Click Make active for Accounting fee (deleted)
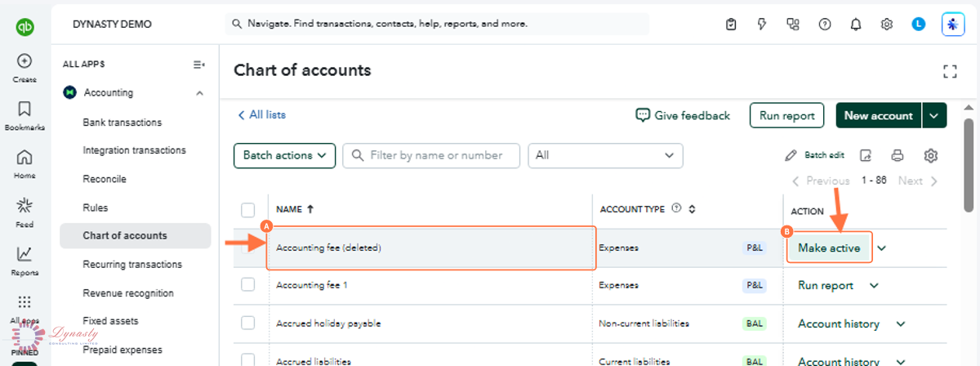Screen dimensions: 980x366 (x=829, y=248)
